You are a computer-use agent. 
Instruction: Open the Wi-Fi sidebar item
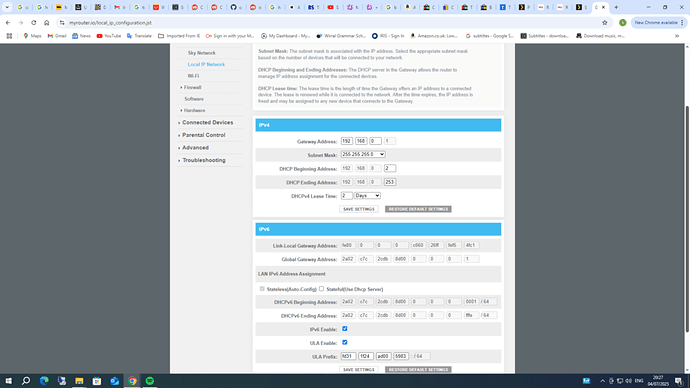click(193, 76)
